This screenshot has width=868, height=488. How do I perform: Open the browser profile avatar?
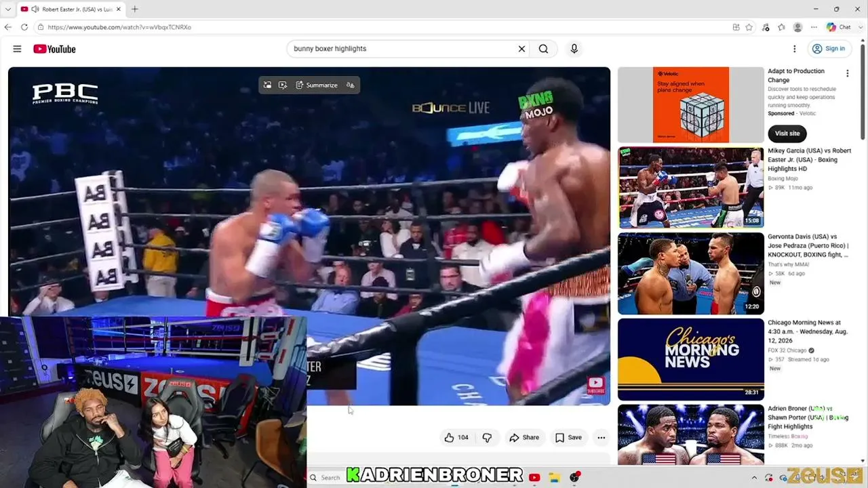[x=797, y=27]
